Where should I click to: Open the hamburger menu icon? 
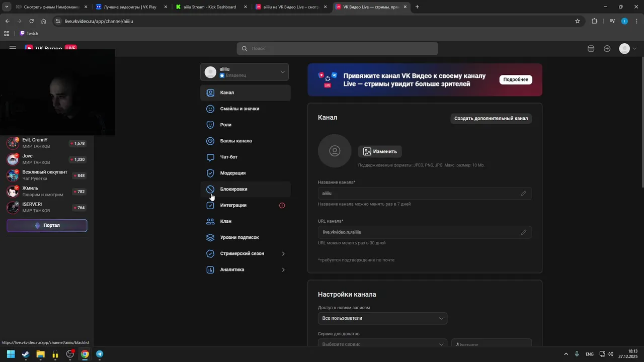click(13, 48)
